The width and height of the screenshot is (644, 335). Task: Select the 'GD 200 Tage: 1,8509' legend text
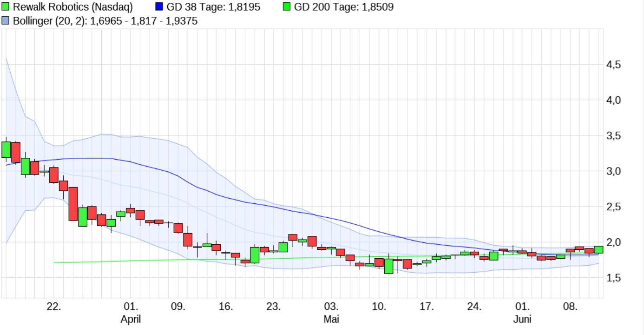click(x=344, y=7)
